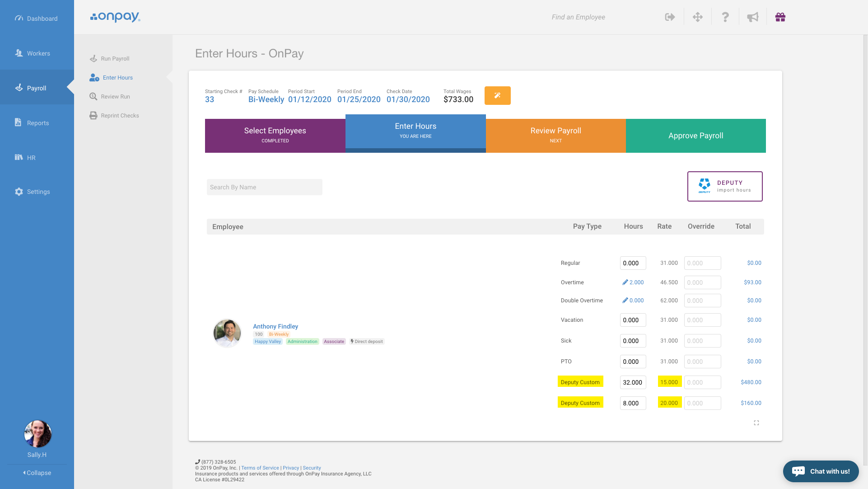Click Deputy import hours button
This screenshot has width=868, height=489.
[x=725, y=186]
